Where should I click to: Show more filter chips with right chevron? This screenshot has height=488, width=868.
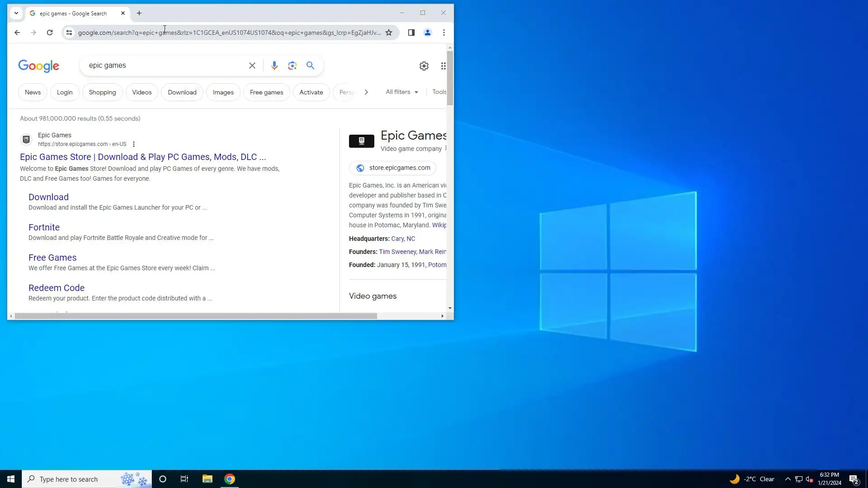(x=366, y=92)
